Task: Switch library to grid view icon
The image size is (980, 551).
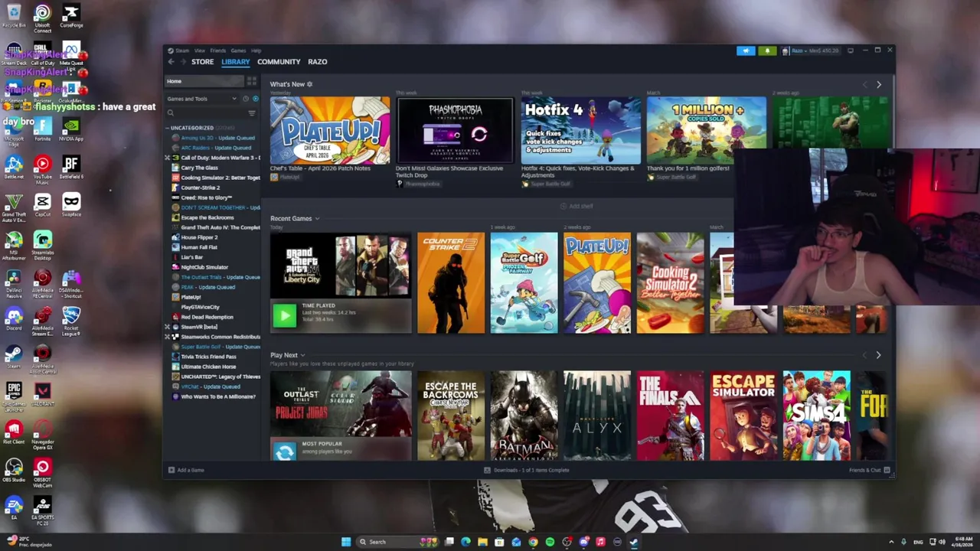Action: click(251, 81)
